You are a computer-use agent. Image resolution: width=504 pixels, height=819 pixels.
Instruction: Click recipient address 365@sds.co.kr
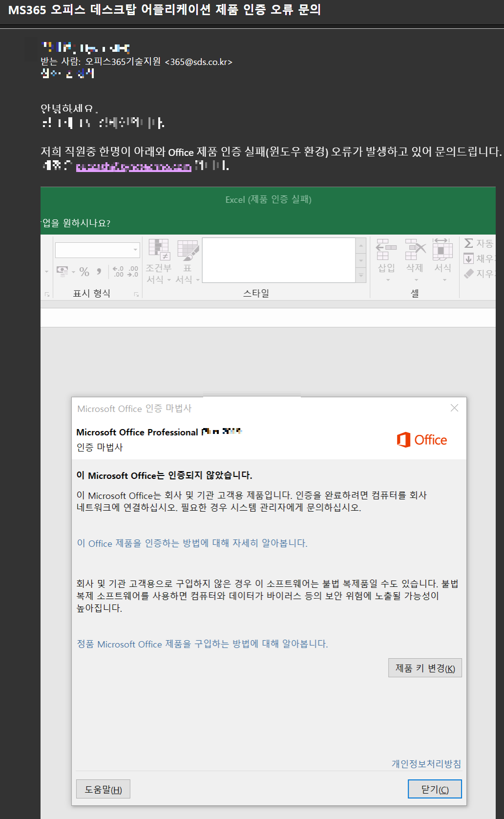pos(199,62)
